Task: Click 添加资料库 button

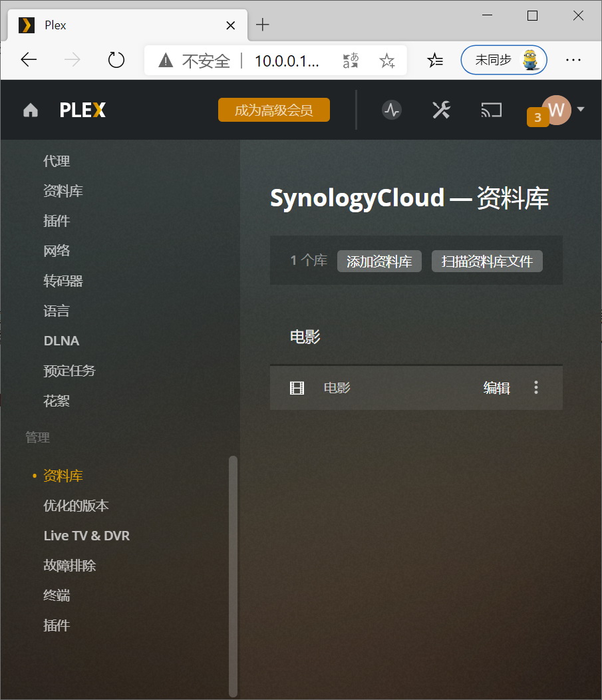Action: [x=379, y=261]
